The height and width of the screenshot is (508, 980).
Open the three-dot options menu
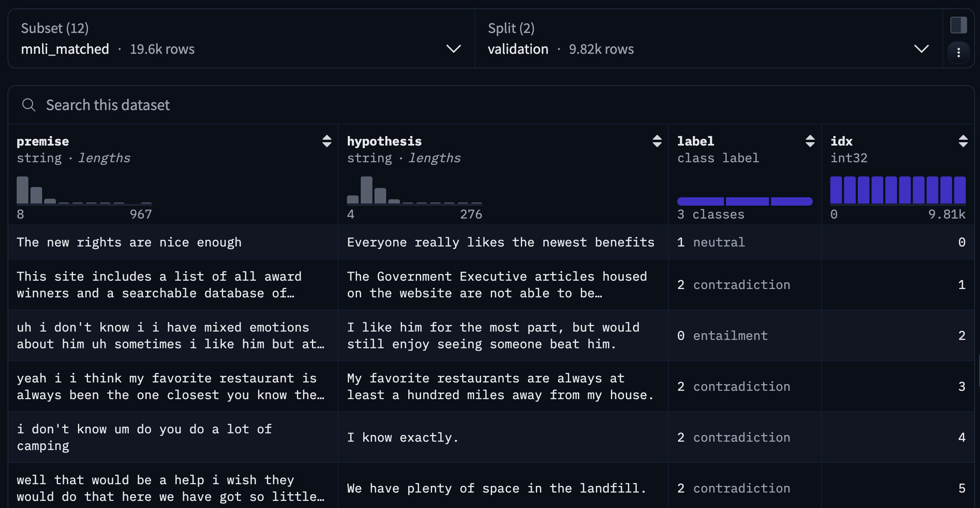[958, 53]
